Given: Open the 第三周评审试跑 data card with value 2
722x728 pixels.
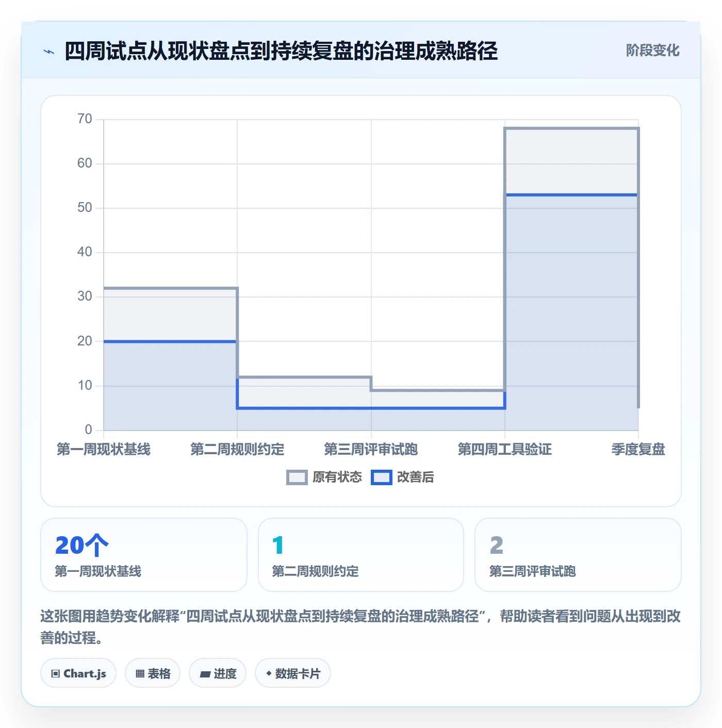Looking at the screenshot, I should pos(578,555).
